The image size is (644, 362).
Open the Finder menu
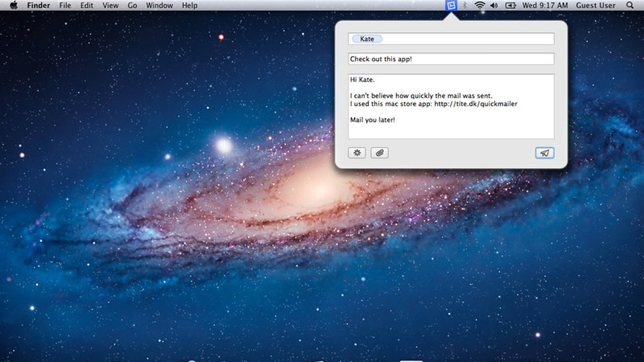click(39, 6)
